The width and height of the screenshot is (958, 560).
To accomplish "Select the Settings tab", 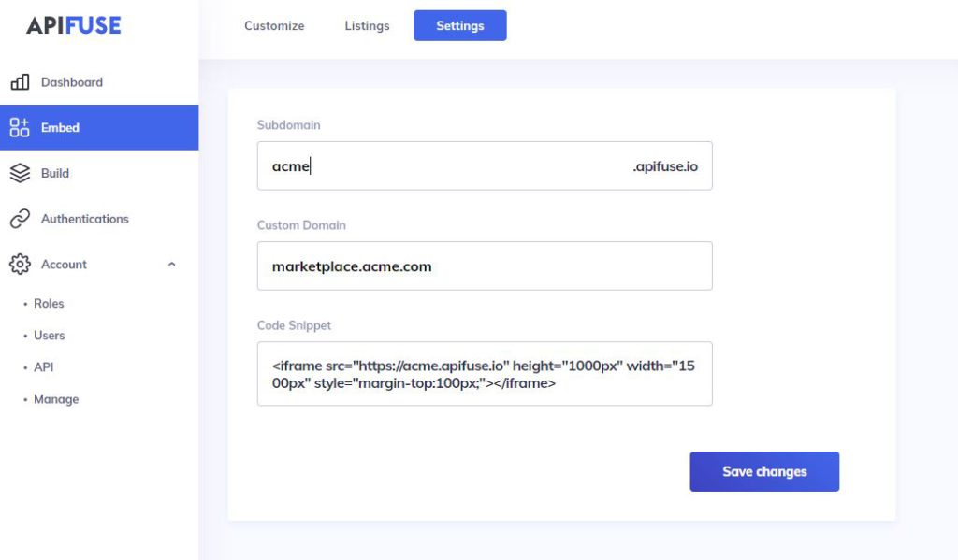I will [459, 25].
